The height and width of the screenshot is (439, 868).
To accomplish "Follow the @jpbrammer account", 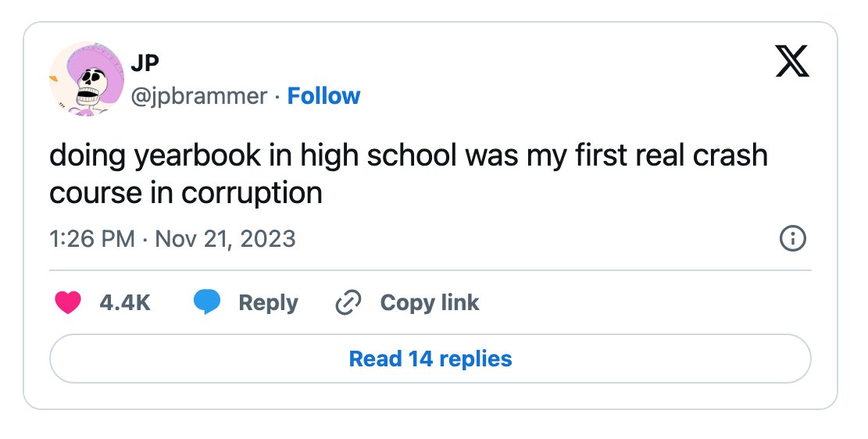I will pyautogui.click(x=323, y=96).
